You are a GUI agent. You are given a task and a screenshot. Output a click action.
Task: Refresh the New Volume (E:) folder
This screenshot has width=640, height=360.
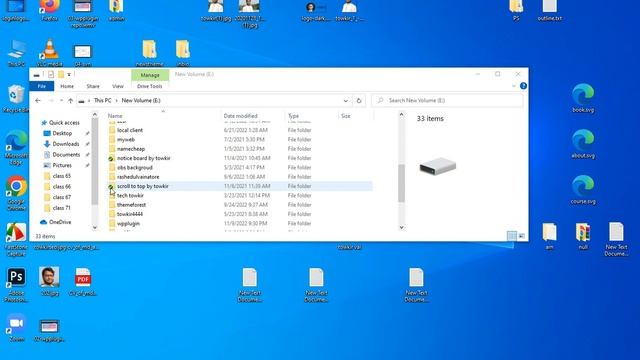[x=359, y=100]
